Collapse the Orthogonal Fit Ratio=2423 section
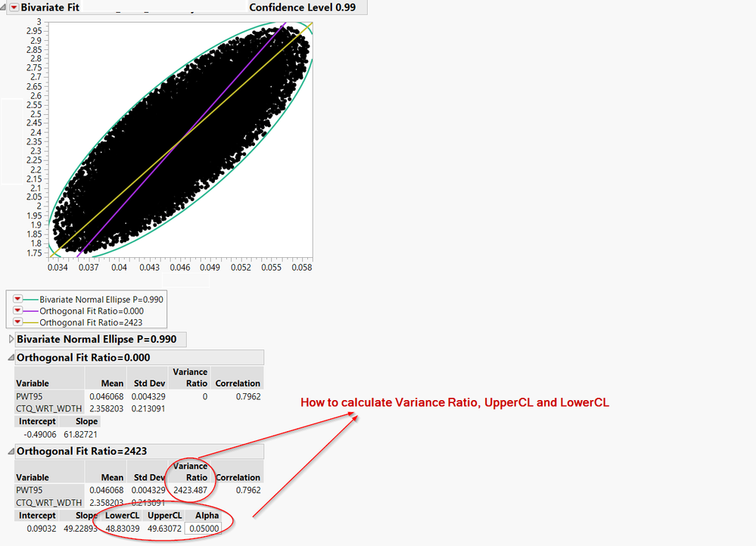The width and height of the screenshot is (756, 546). [11, 451]
